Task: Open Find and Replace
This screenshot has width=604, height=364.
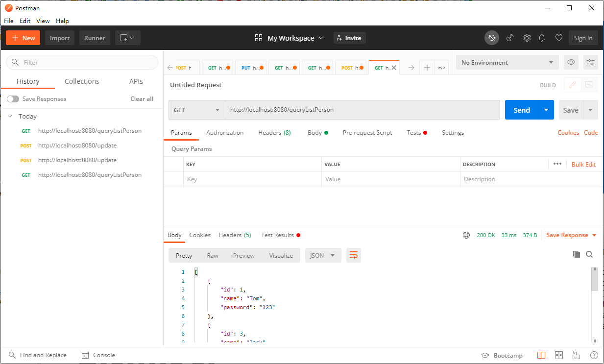Action: point(38,355)
